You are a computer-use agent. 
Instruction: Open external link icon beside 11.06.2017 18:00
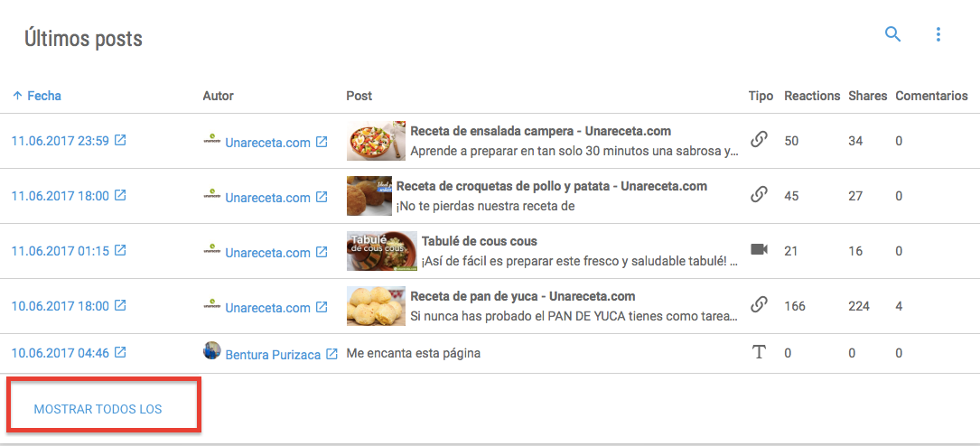point(120,196)
